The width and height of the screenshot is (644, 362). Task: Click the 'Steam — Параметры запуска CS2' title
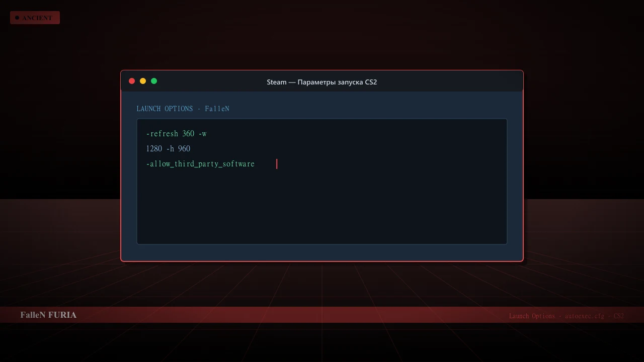[x=322, y=82]
